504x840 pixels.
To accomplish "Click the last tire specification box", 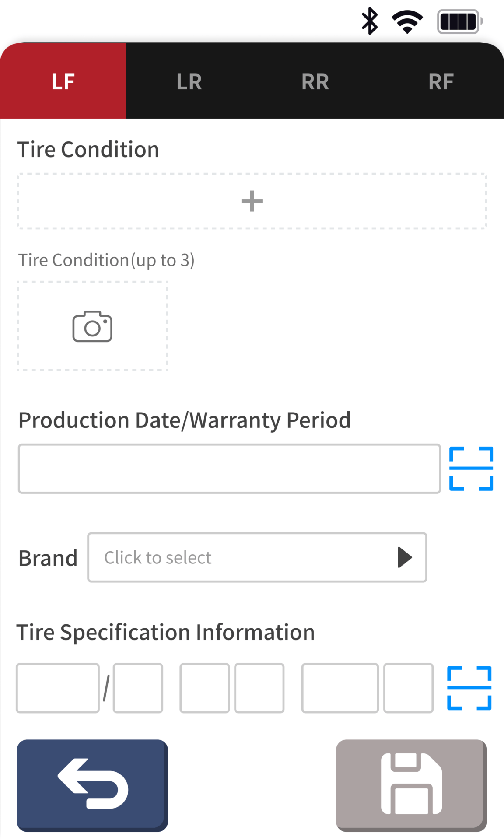I will pos(408,688).
